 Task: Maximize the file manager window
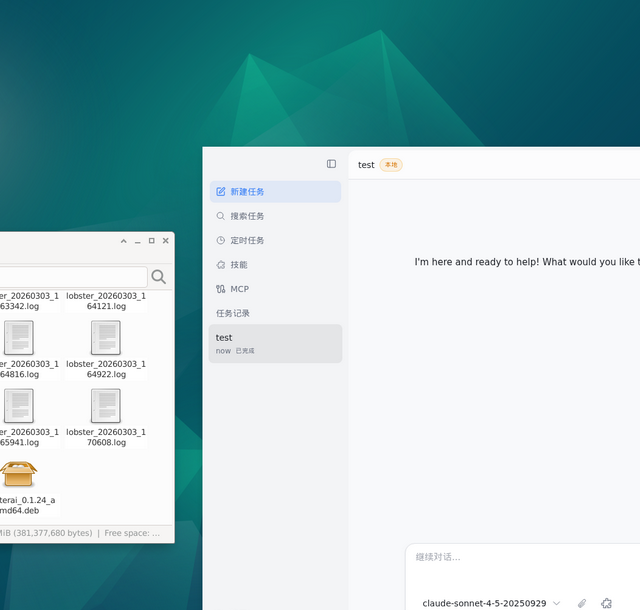[x=151, y=241]
